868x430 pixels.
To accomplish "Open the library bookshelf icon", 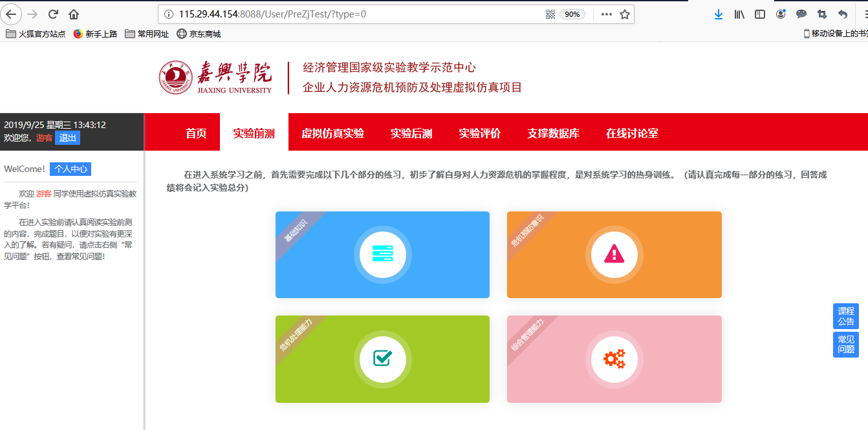I will click(x=739, y=14).
